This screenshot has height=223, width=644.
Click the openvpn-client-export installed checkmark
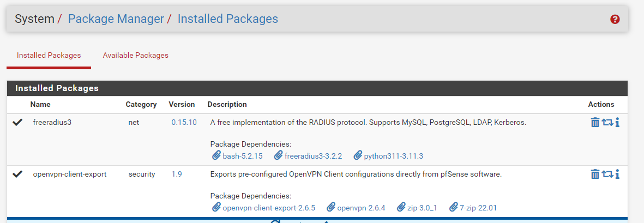click(17, 174)
